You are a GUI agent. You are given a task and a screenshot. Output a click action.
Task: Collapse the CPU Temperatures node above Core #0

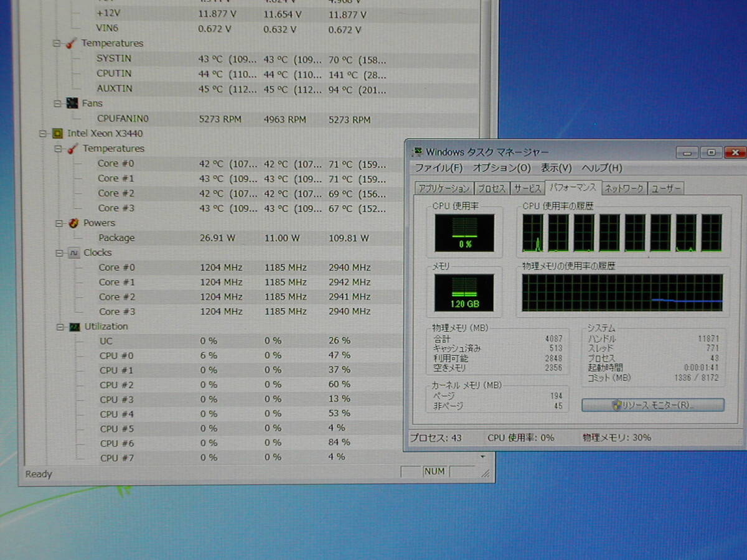(58, 149)
